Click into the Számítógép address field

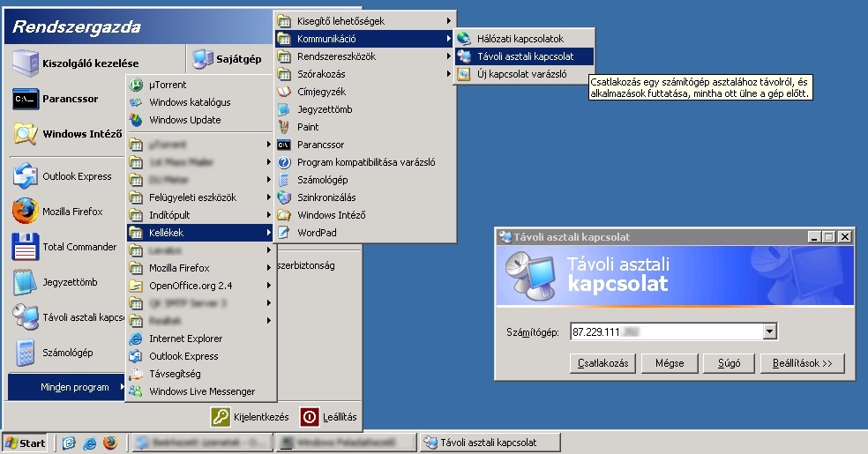(x=663, y=331)
